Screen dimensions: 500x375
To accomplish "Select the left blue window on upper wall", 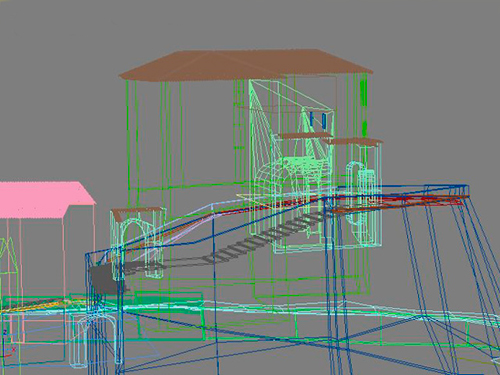I will click(312, 119).
